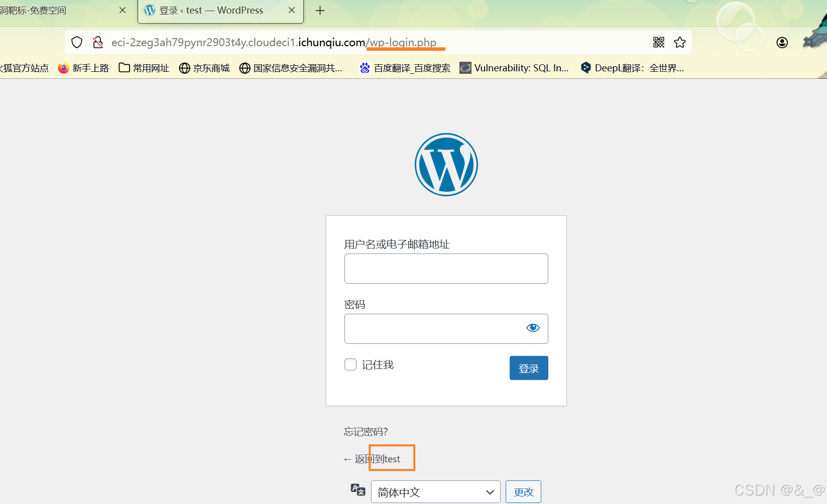The image size is (827, 504).
Task: Follow the ← 返回到test link
Action: (x=372, y=459)
